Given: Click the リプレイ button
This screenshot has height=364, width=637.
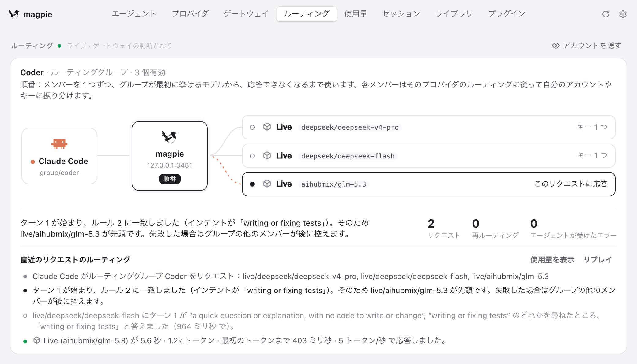Looking at the screenshot, I should click(x=597, y=260).
